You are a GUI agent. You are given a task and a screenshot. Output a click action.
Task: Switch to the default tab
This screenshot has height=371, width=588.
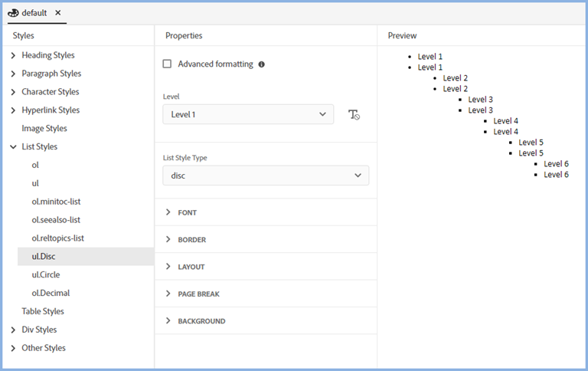click(34, 13)
